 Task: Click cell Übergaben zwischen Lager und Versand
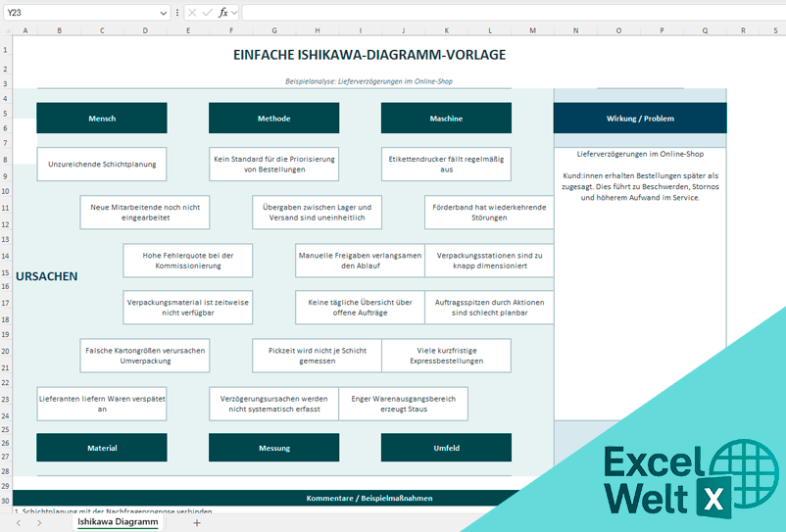coord(317,213)
